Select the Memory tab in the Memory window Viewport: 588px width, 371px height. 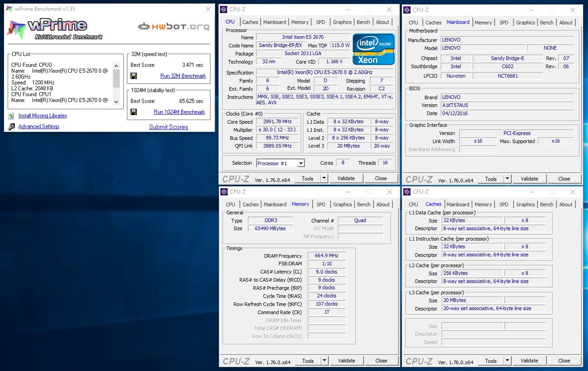tap(300, 204)
